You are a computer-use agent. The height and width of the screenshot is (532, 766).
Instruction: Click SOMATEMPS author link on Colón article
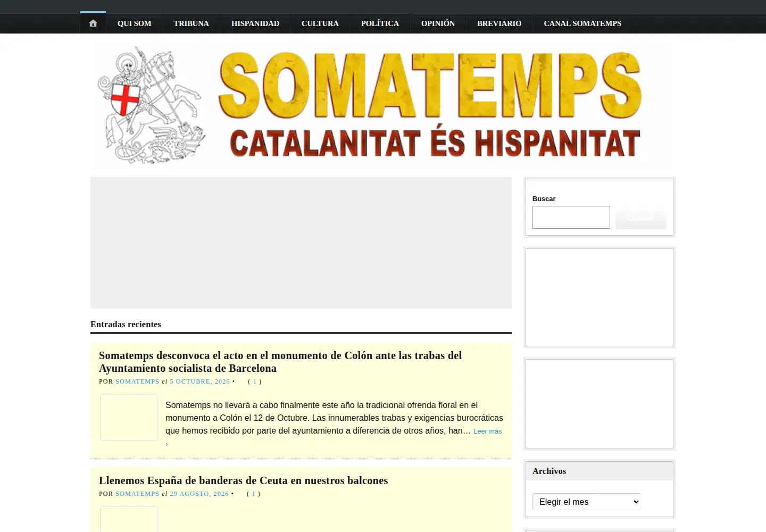pyautogui.click(x=137, y=381)
